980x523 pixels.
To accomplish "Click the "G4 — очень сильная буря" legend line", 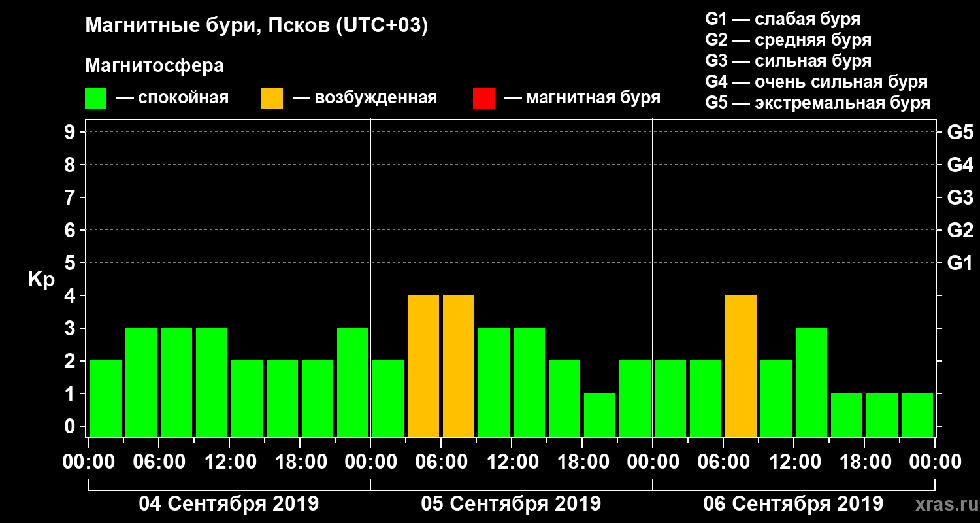I will point(817,82).
